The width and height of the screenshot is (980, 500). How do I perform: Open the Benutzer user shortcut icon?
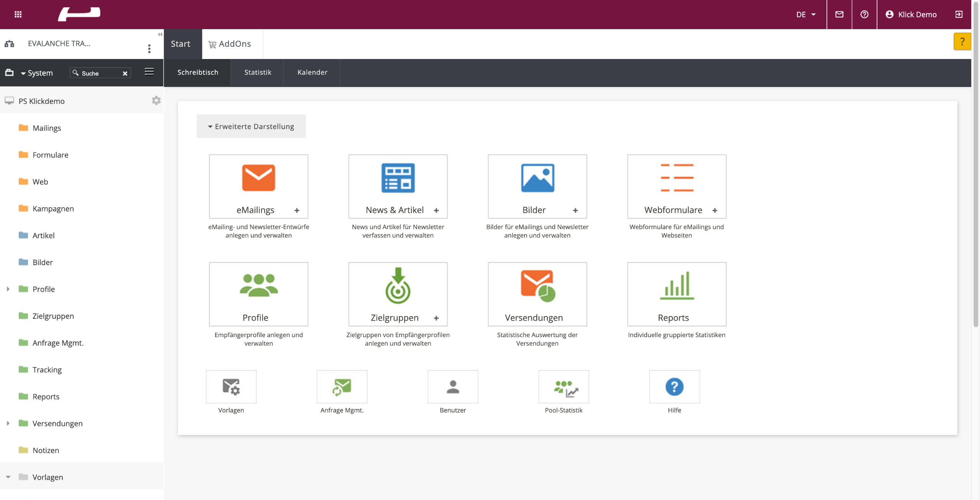point(453,387)
